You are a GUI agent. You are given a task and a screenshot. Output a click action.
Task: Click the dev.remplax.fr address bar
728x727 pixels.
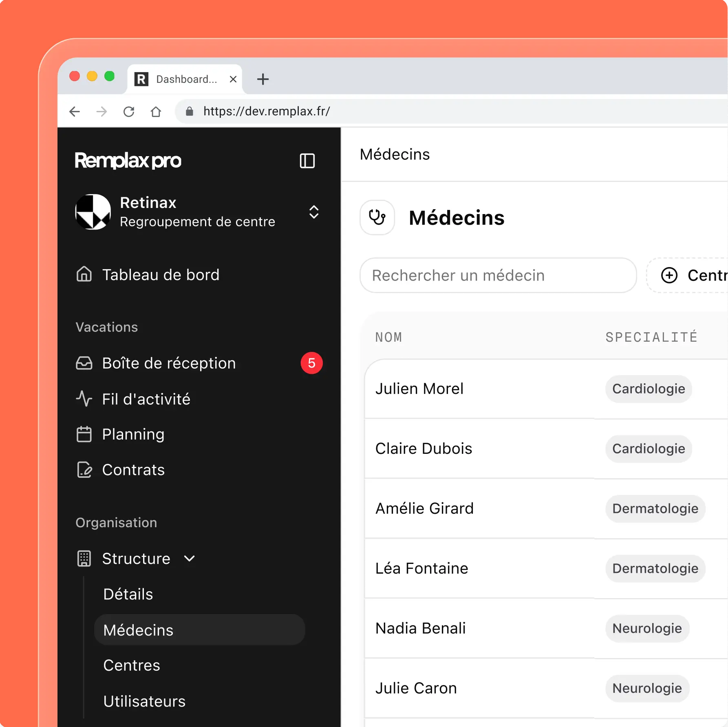(452, 111)
